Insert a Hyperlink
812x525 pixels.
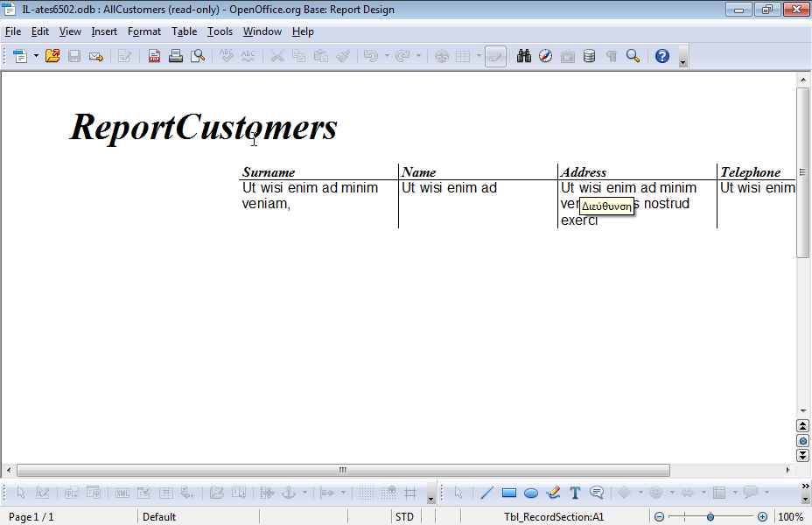click(441, 56)
